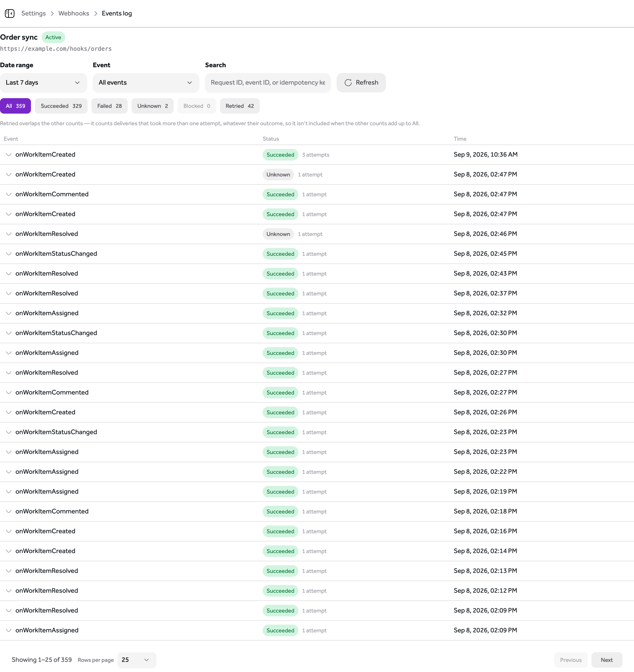The width and height of the screenshot is (634, 672).
Task: Filter by Failed 28
Action: [110, 106]
